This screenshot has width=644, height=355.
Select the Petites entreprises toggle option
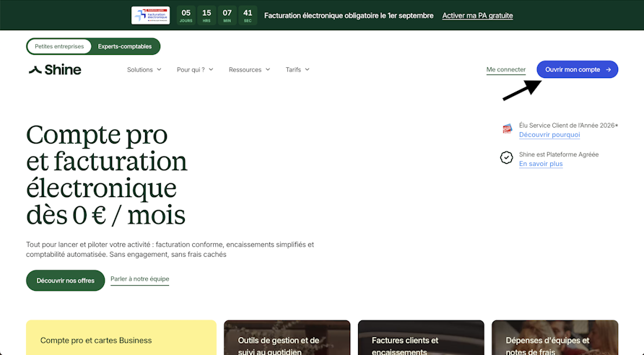[59, 46]
